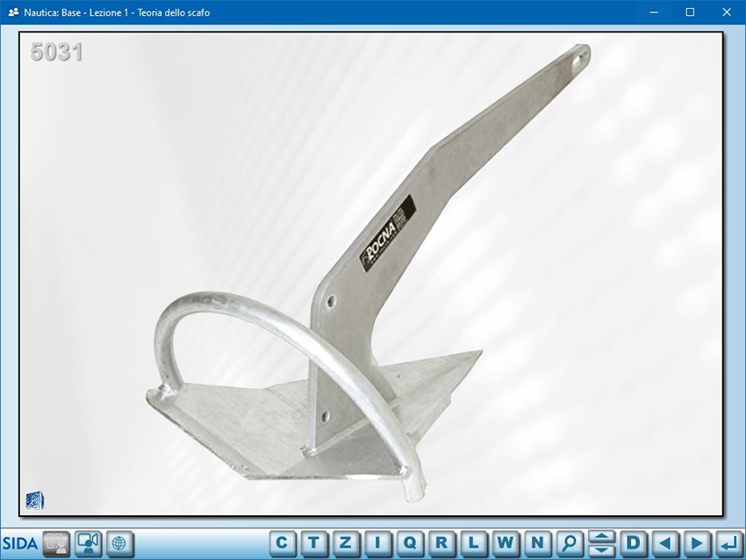The image size is (746, 560).
Task: Go to previous slide with left arrow
Action: [664, 542]
